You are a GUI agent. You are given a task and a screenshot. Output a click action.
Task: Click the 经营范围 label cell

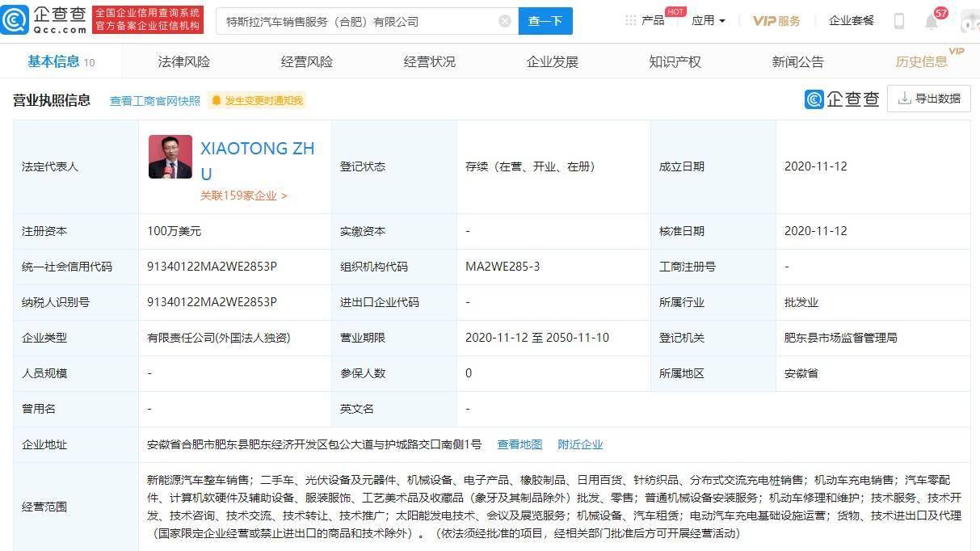click(76, 507)
